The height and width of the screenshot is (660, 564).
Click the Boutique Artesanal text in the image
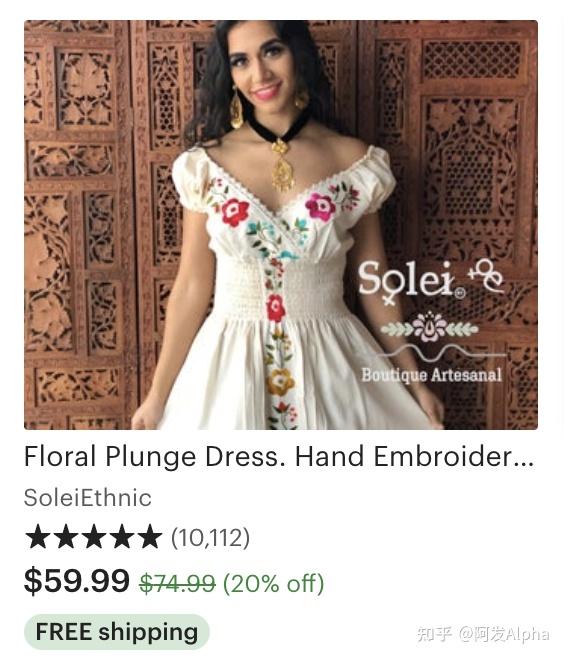pyautogui.click(x=431, y=375)
